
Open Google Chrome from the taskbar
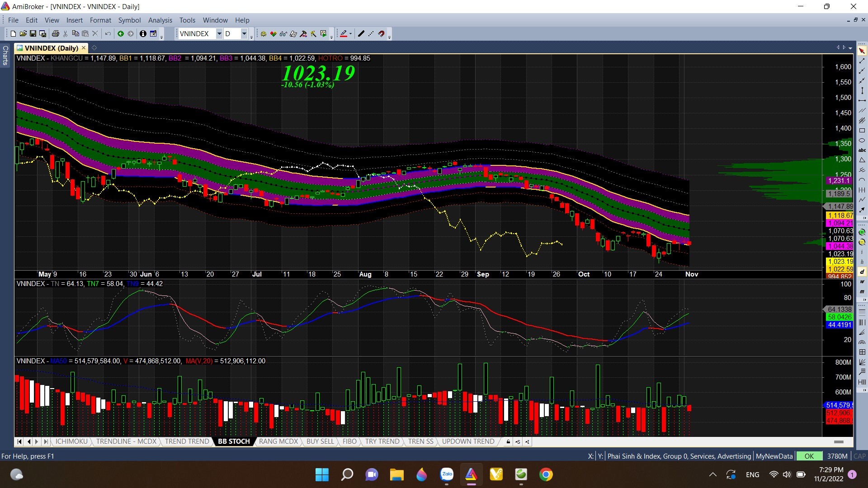coord(546,474)
